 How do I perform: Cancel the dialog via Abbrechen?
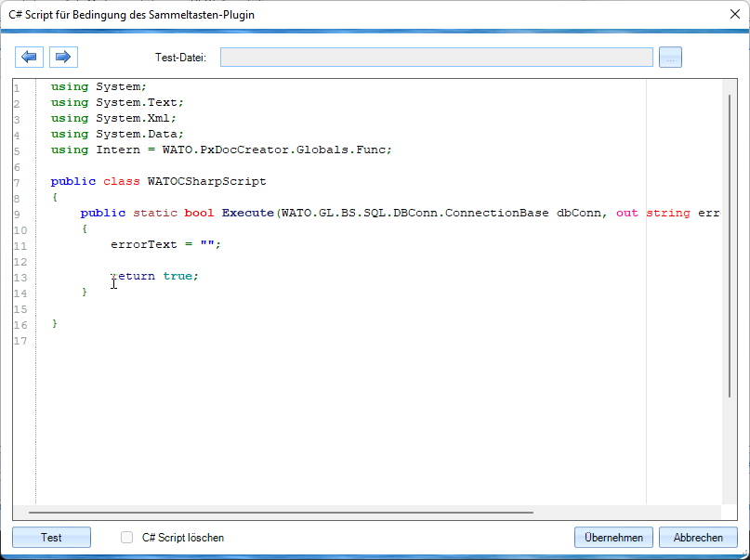(x=697, y=538)
